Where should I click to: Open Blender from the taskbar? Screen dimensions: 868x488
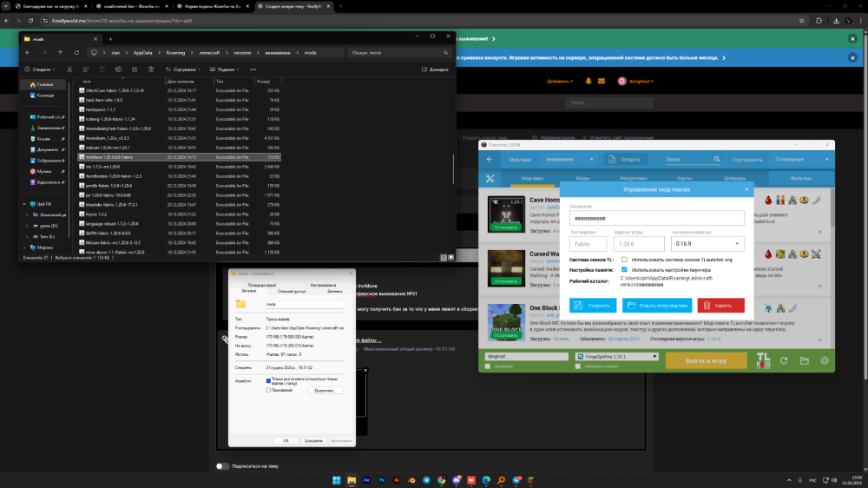(x=411, y=480)
